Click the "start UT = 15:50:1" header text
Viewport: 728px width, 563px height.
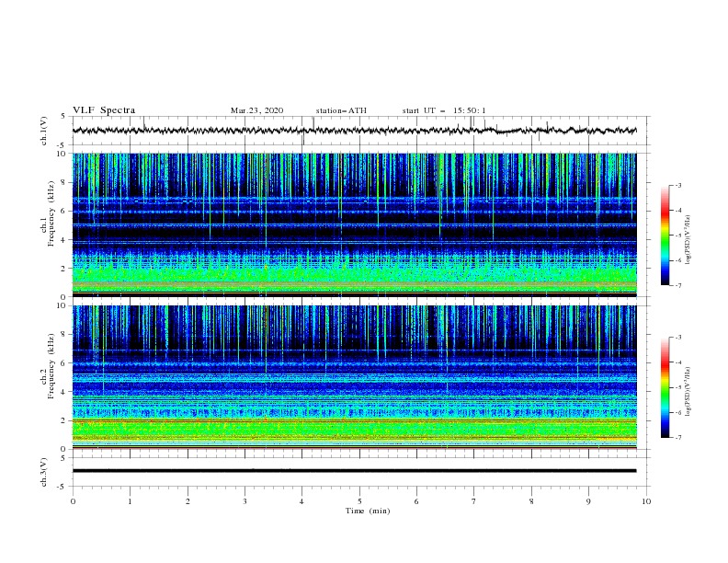point(444,110)
